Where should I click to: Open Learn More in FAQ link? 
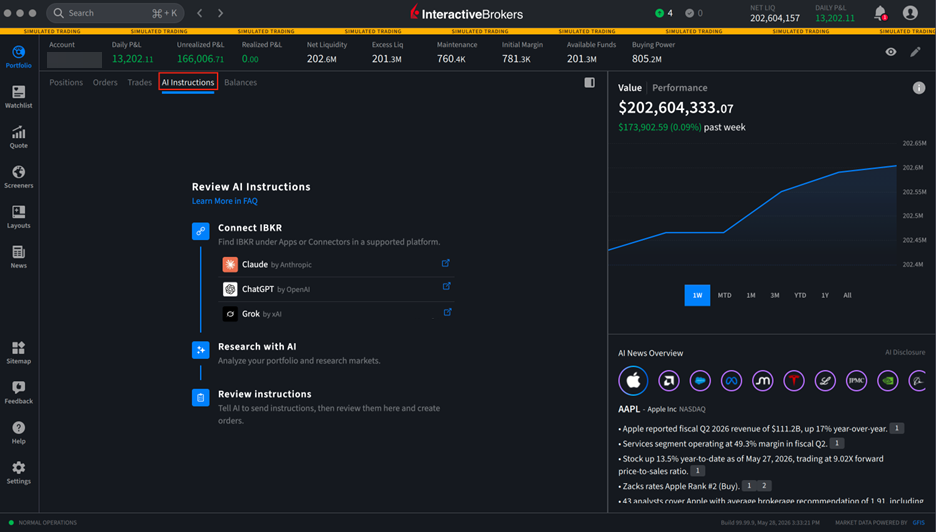pyautogui.click(x=224, y=201)
